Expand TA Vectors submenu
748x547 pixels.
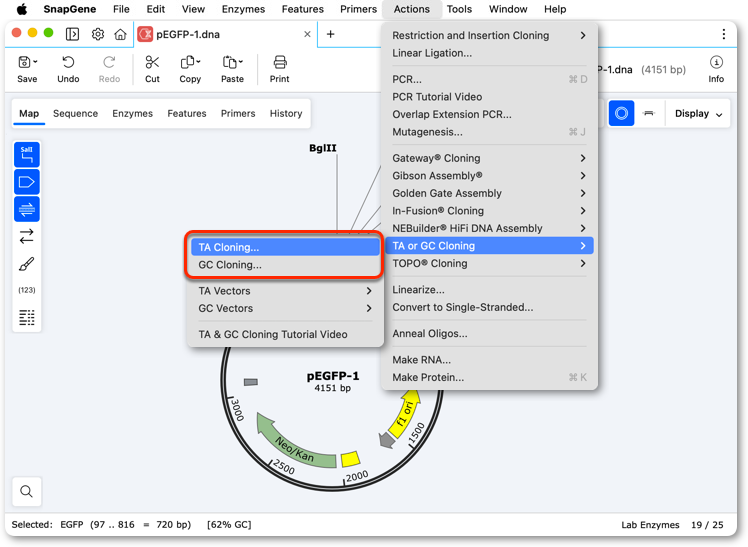(285, 291)
